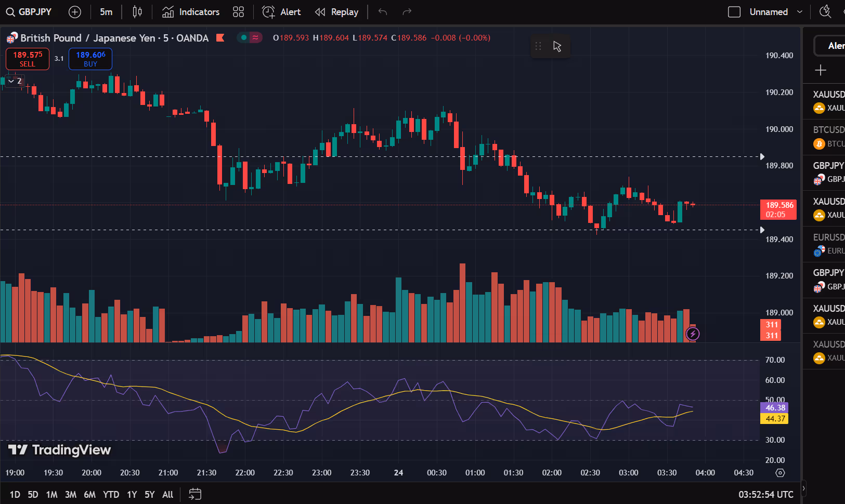Image resolution: width=845 pixels, height=504 pixels.
Task: Click the purple lightning icon in volume pane
Action: point(693,334)
